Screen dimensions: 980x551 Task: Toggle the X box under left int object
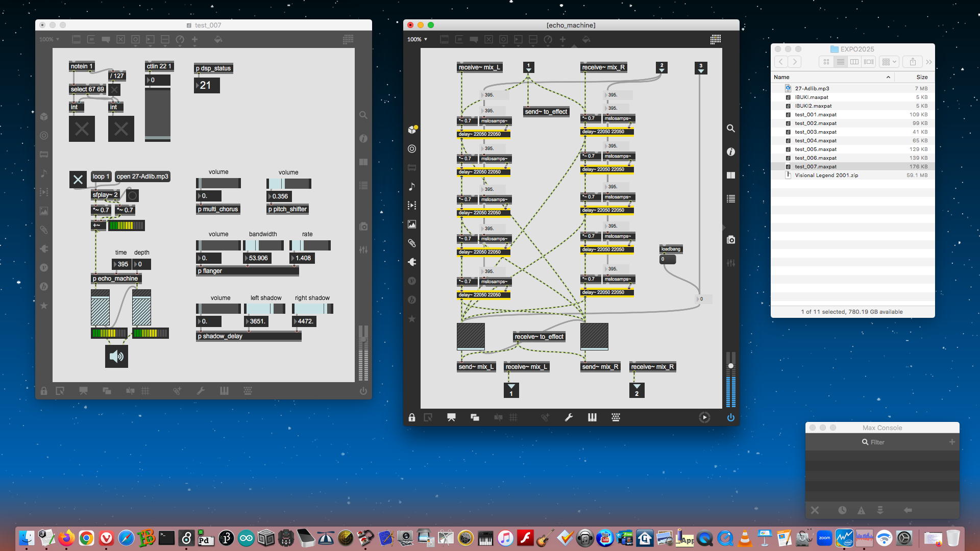click(82, 129)
